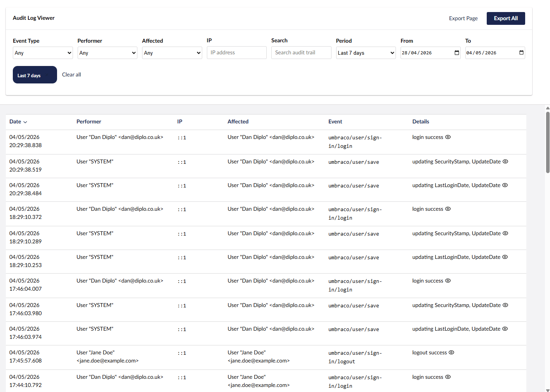This screenshot has width=550, height=392.
Task: View details of Jane Doe logout success
Action: (451, 352)
